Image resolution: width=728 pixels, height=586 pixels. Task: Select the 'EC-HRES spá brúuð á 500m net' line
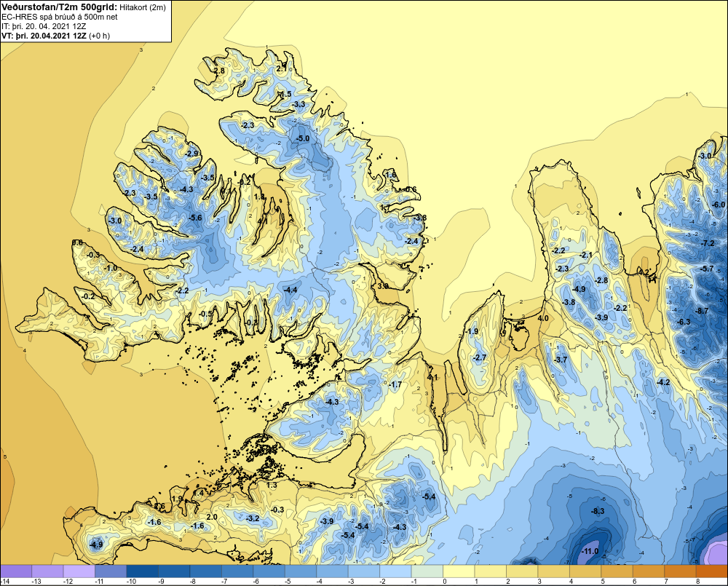(x=60, y=17)
